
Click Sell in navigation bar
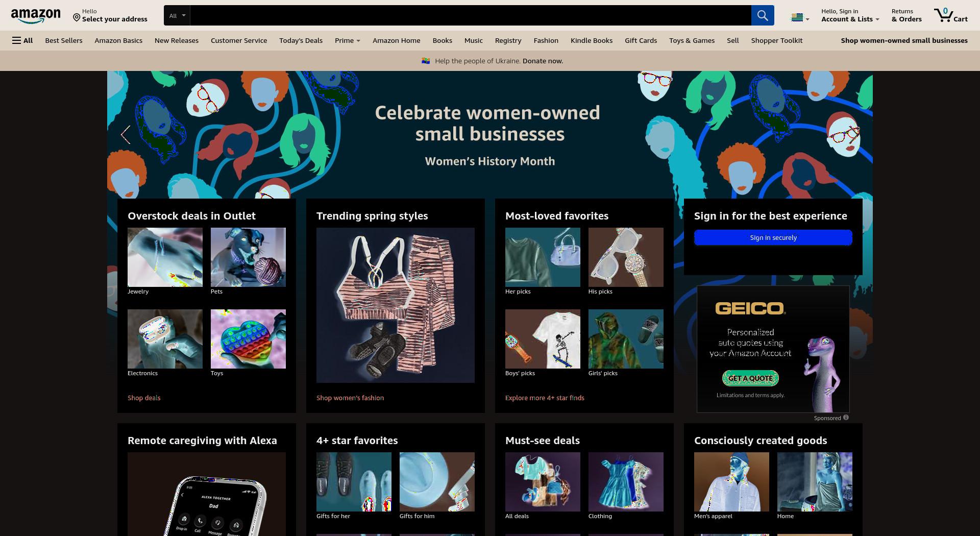click(733, 40)
